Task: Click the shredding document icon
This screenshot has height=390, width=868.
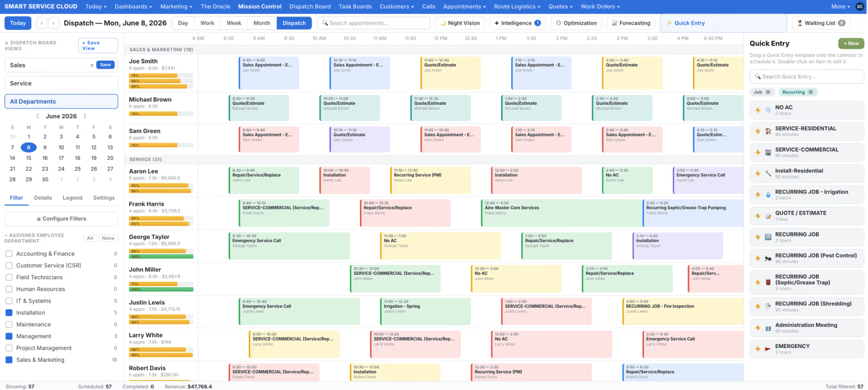Action: click(x=768, y=306)
